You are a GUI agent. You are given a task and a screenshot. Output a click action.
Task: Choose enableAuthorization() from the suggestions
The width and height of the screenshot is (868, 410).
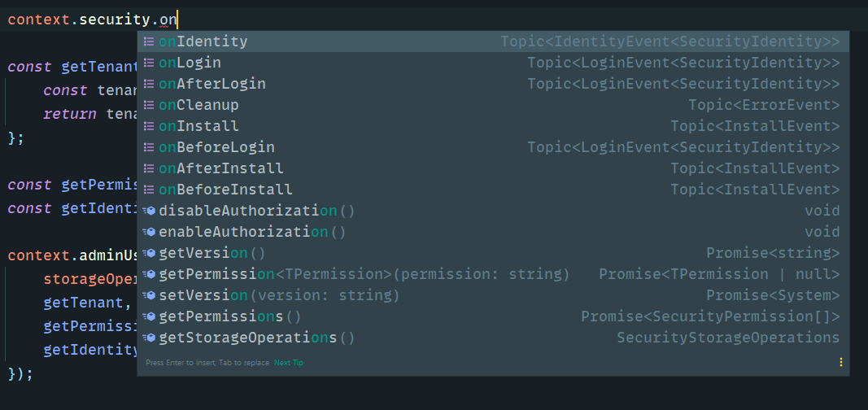pyautogui.click(x=252, y=232)
